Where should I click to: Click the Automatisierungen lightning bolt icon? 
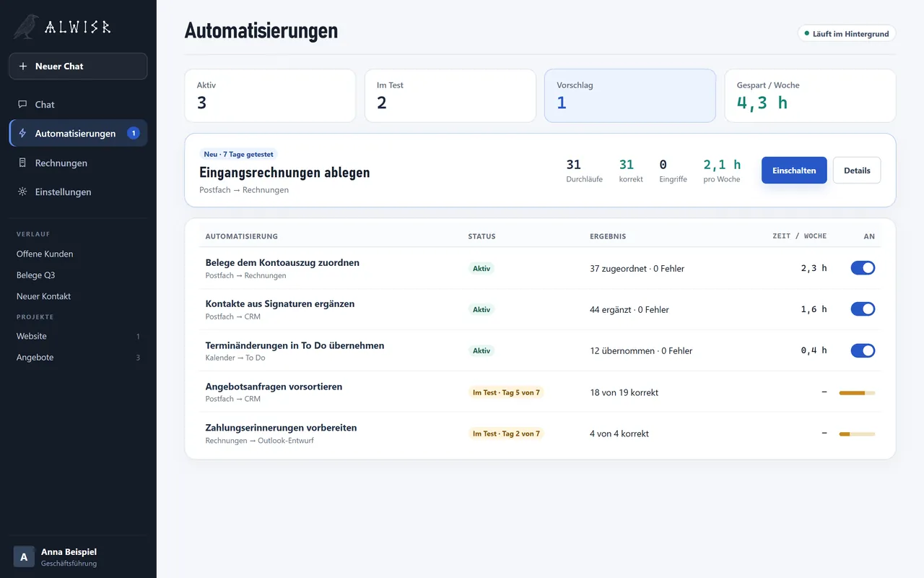tap(22, 134)
